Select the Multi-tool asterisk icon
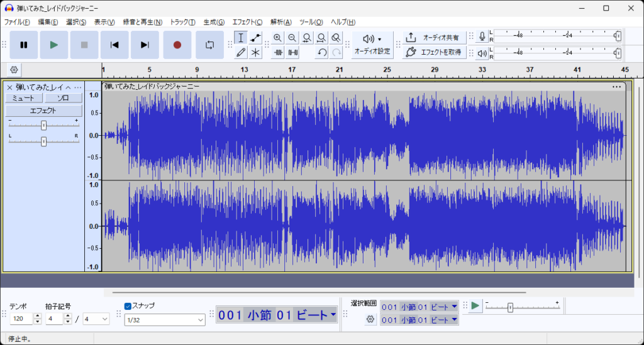Image resolution: width=644 pixels, height=345 pixels. coord(255,52)
